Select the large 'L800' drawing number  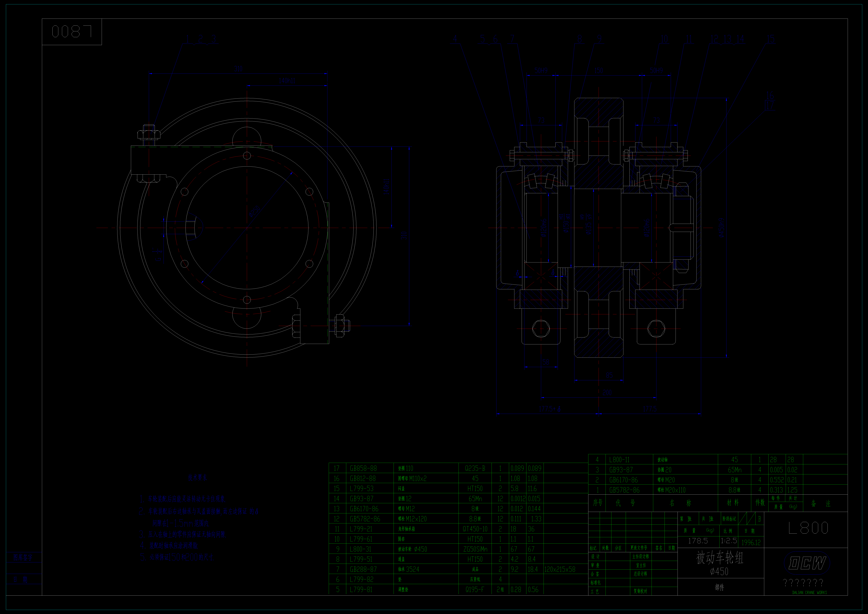pyautogui.click(x=808, y=528)
